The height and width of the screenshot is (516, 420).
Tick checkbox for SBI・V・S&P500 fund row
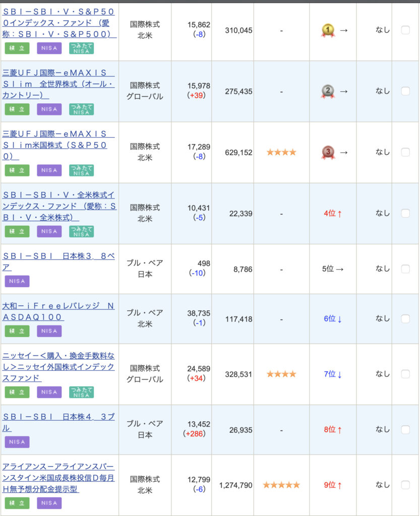point(405,30)
